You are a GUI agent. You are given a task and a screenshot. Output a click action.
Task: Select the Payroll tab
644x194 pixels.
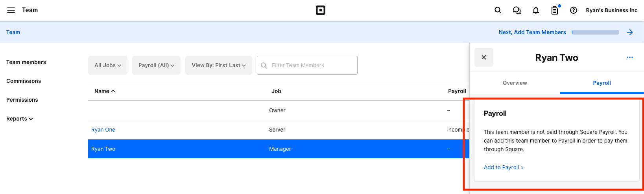(602, 83)
